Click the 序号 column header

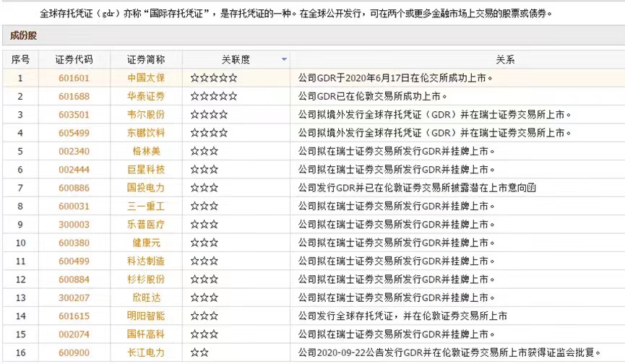coord(20,59)
